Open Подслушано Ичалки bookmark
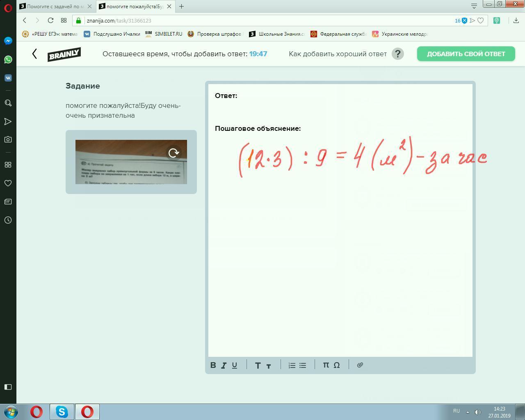525x420 pixels. [x=112, y=34]
